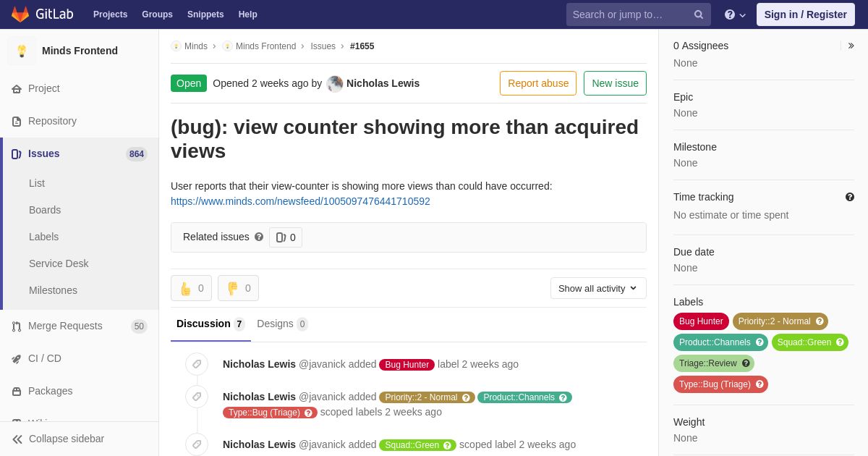Click the New issue button
The height and width of the screenshot is (456, 868).
tap(615, 83)
